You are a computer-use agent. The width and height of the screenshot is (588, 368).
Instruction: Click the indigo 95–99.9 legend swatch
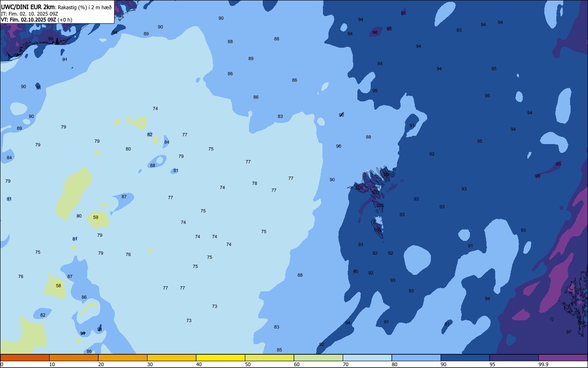tap(514, 357)
